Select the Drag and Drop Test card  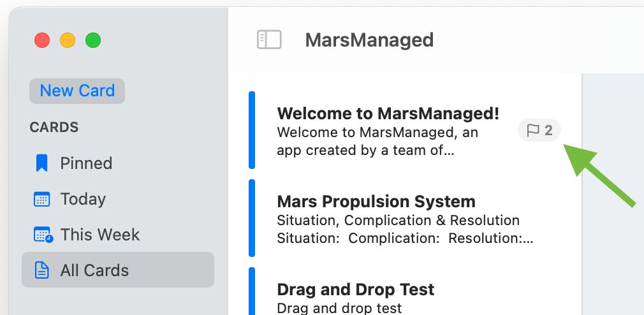[x=415, y=291]
